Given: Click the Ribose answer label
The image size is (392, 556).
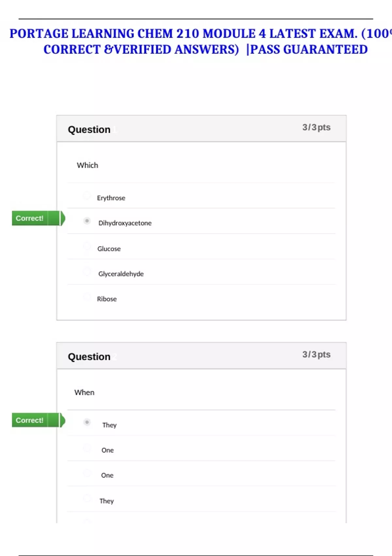Looking at the screenshot, I should (x=107, y=299).
